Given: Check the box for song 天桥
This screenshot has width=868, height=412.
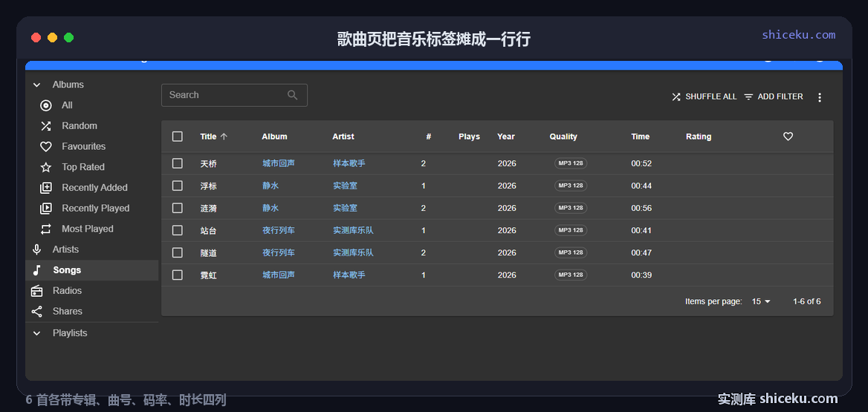Looking at the screenshot, I should click(x=177, y=163).
